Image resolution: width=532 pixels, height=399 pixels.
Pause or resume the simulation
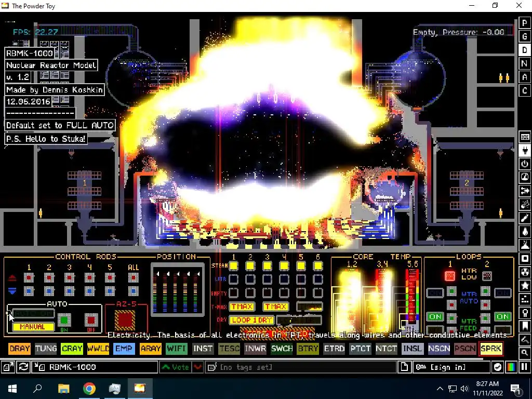[525, 367]
